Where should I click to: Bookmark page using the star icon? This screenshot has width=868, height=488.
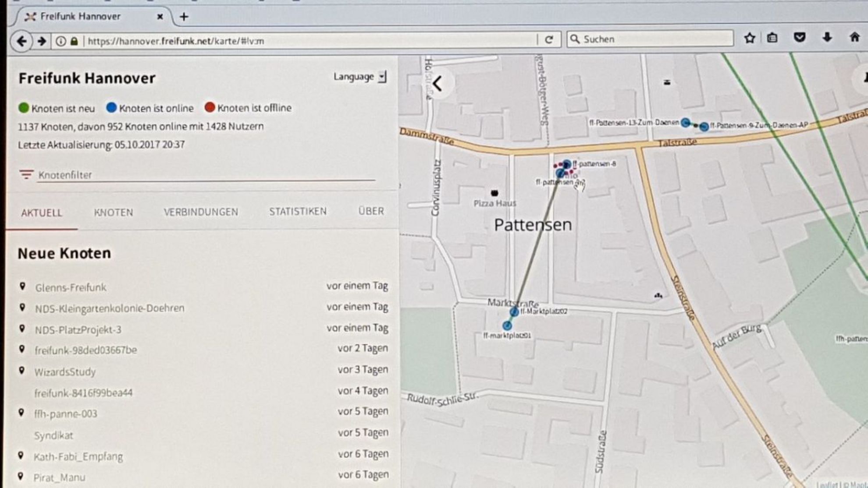click(750, 39)
